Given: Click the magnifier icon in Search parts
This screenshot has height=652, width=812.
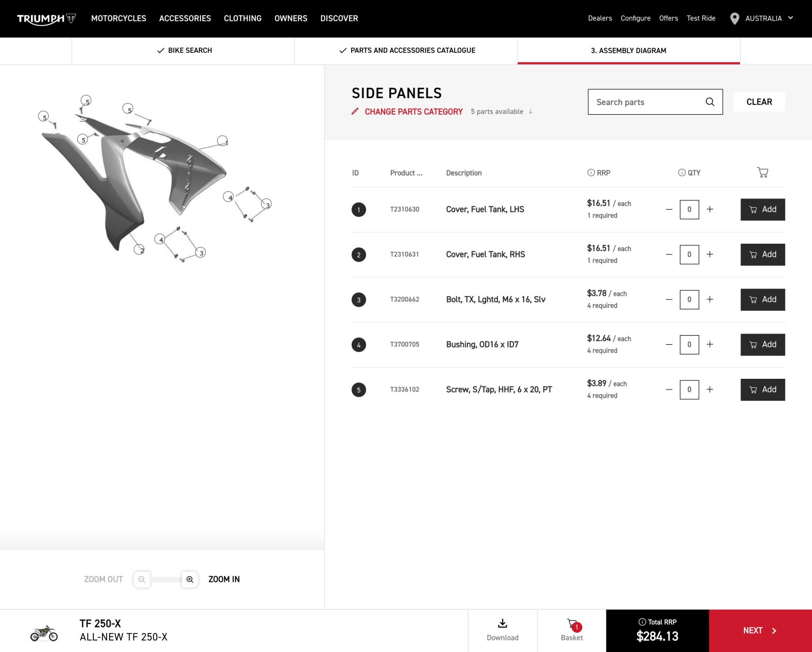Looking at the screenshot, I should [x=709, y=102].
